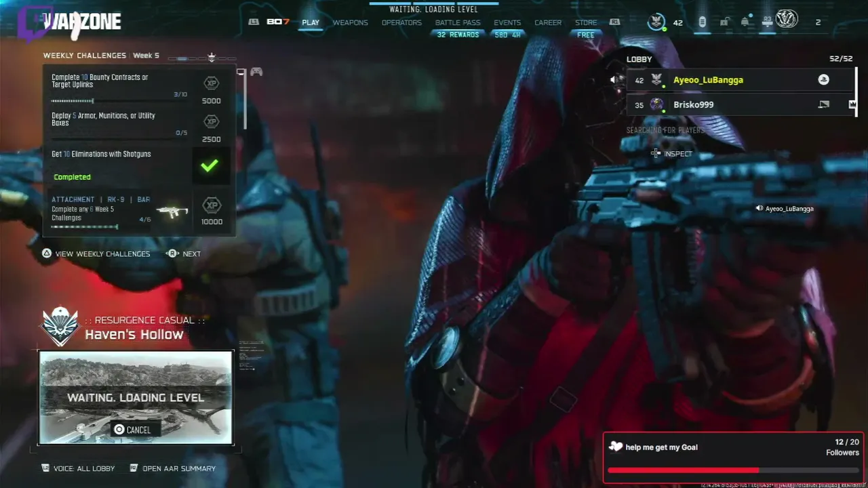Screen dimensions: 868x488
Task: Select lobby player Brisko999
Action: tap(741, 104)
